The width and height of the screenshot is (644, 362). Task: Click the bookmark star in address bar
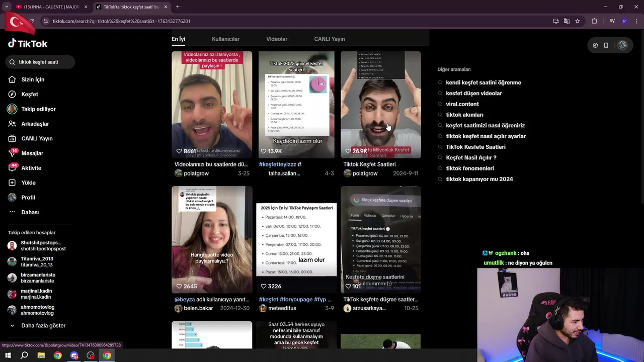(578, 21)
